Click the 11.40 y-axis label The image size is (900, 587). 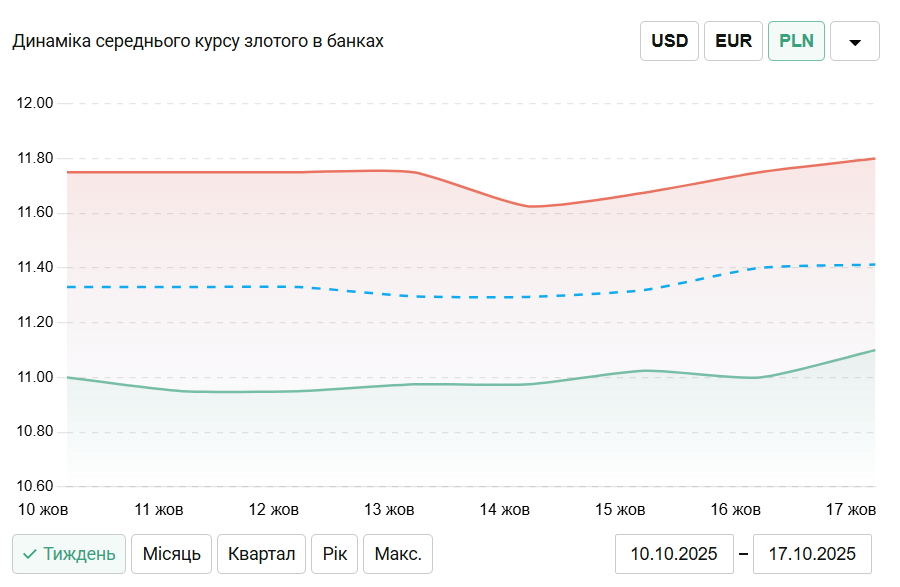click(36, 268)
